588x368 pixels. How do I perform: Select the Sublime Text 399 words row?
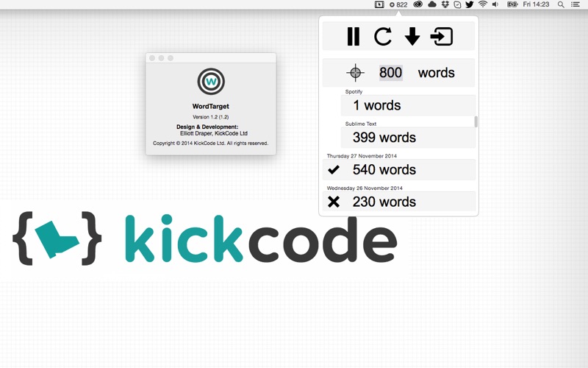[x=409, y=138]
